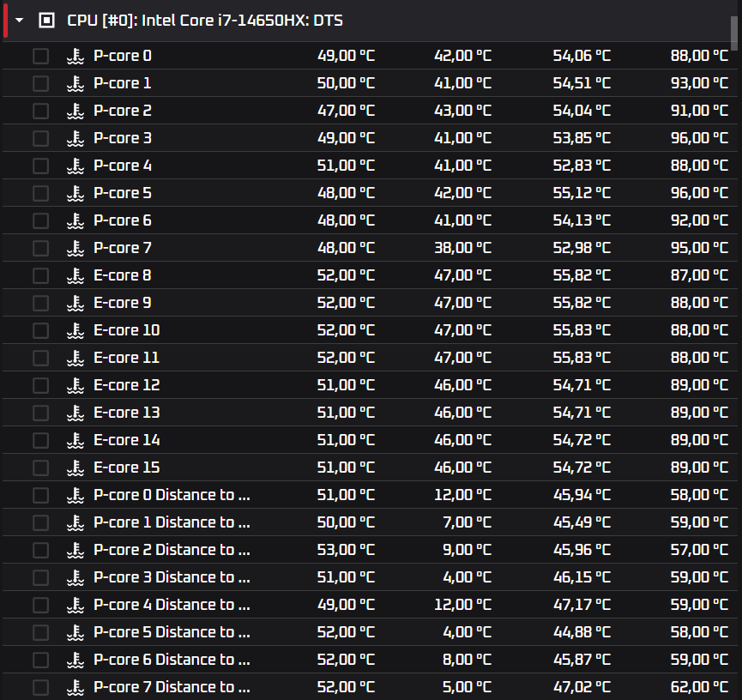
Task: Click thermometer icon of P-core 3 Distance to row
Action: 75,577
